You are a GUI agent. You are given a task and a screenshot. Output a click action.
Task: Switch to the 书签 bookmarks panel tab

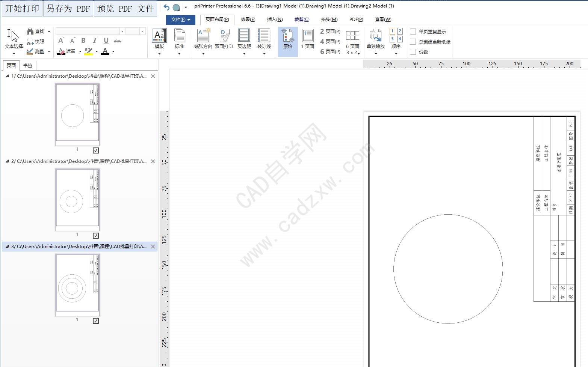pyautogui.click(x=28, y=65)
